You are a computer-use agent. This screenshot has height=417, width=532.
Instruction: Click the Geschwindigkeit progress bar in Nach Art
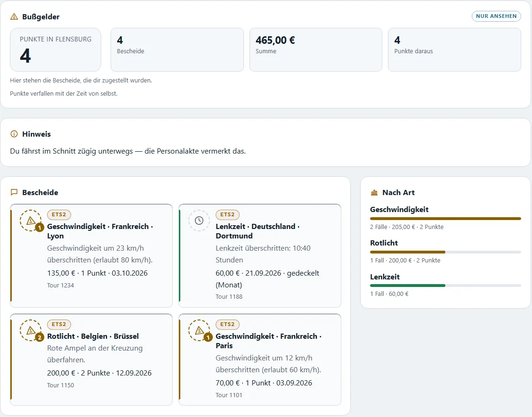pyautogui.click(x=445, y=219)
